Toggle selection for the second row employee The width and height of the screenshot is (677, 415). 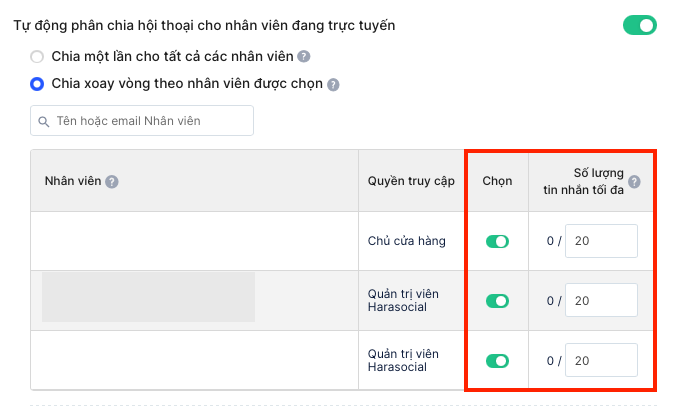pos(497,301)
